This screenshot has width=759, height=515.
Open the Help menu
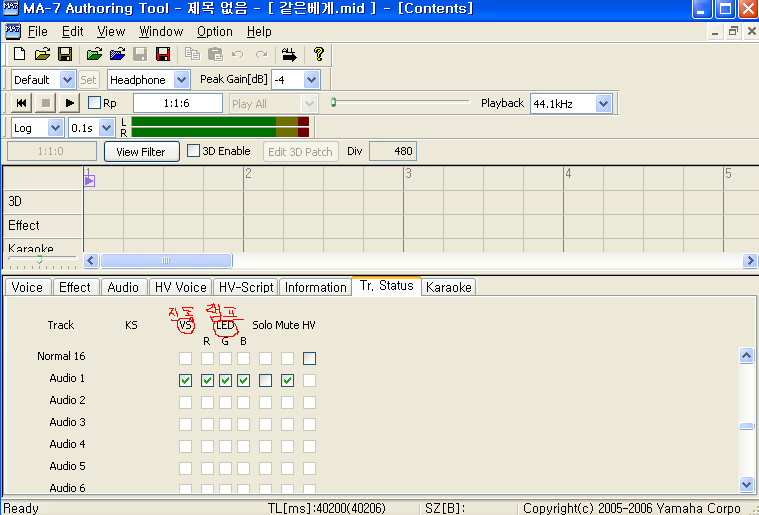(259, 31)
